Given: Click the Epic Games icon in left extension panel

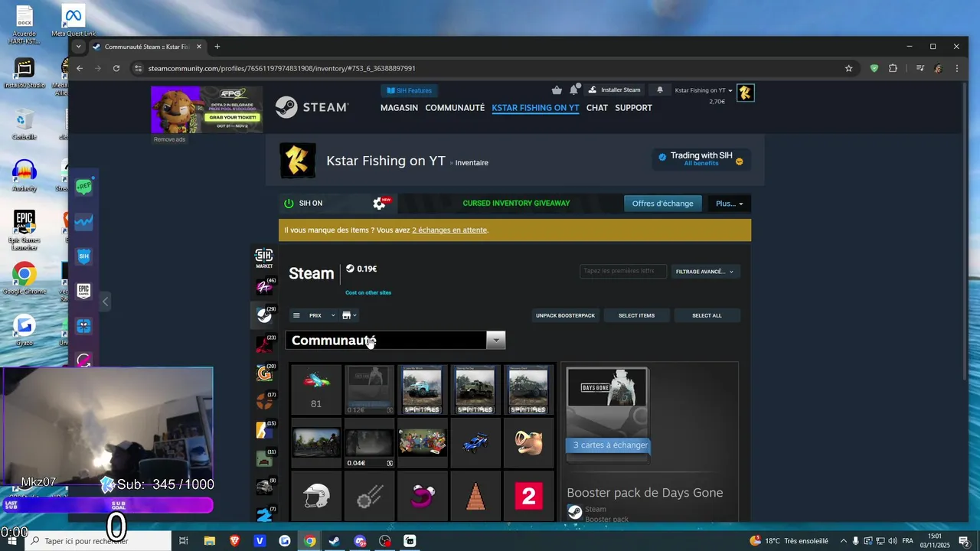Looking at the screenshot, I should click(84, 291).
